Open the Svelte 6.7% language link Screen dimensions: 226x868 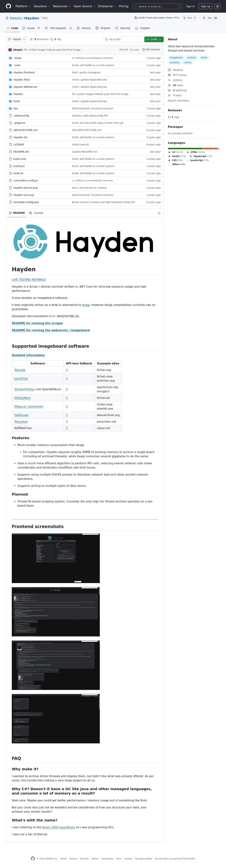(177, 156)
